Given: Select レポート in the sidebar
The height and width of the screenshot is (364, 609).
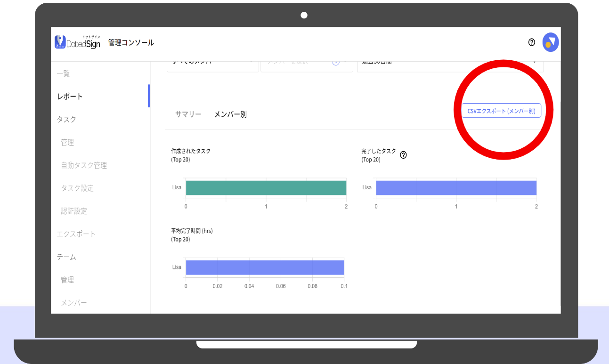Looking at the screenshot, I should click(x=70, y=97).
